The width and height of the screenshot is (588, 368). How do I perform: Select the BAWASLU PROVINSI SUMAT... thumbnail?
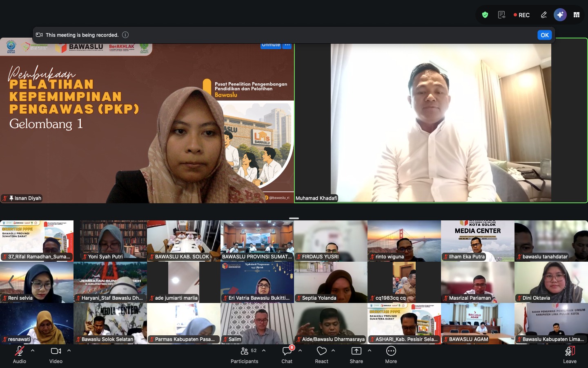click(x=257, y=241)
